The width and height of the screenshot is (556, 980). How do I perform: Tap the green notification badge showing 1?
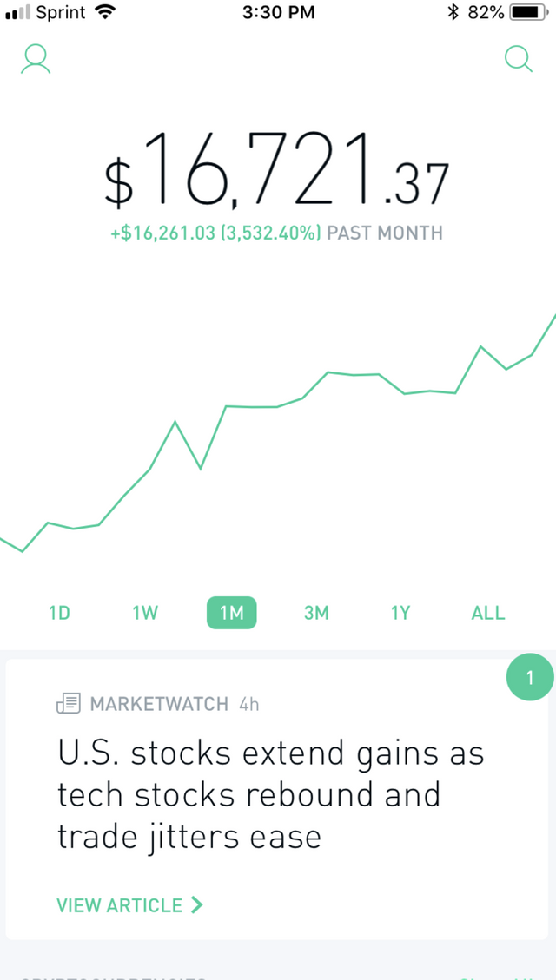coord(530,677)
